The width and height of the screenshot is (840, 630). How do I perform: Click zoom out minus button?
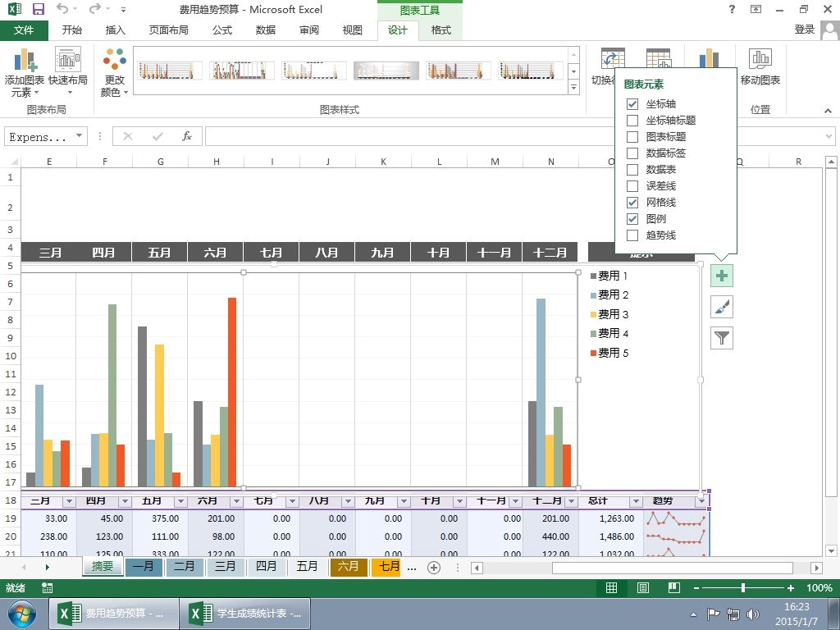(x=696, y=588)
